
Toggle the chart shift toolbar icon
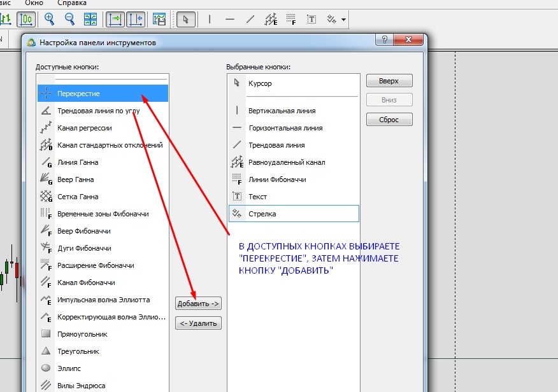136,19
